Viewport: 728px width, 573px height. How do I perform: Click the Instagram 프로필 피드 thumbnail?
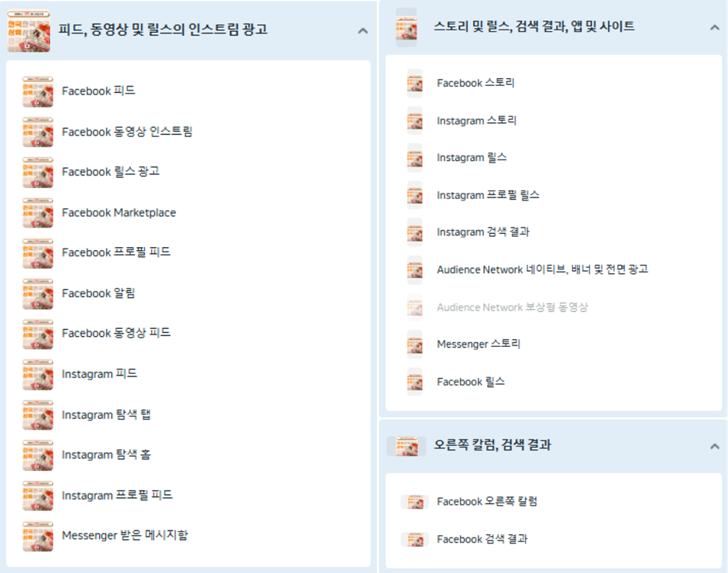pyautogui.click(x=38, y=496)
